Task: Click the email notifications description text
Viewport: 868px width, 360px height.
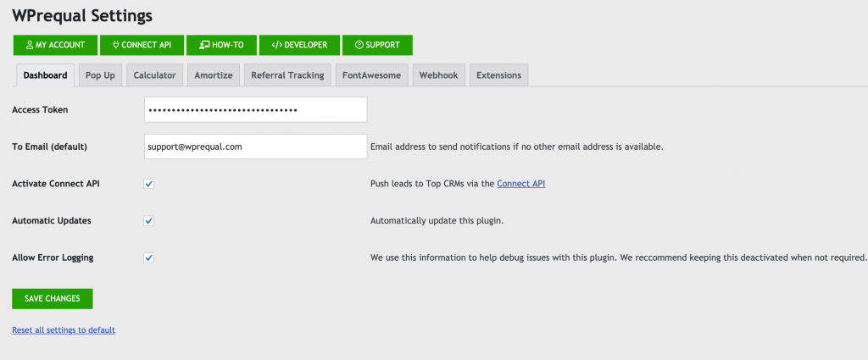Action: point(516,147)
